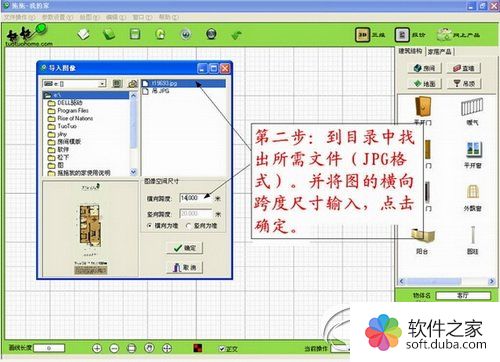Click the 竖向跨度 height input field
The image size is (500, 362).
pyautogui.click(x=196, y=213)
